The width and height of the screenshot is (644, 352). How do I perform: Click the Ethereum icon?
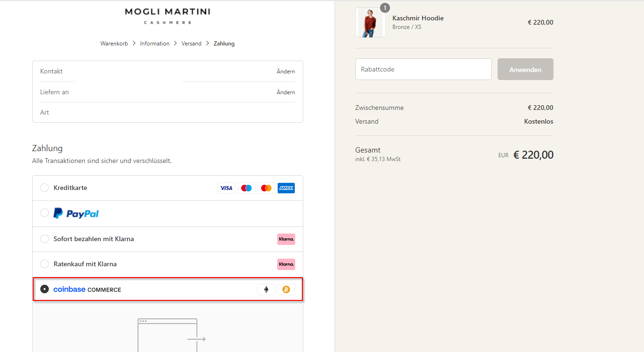pyautogui.click(x=266, y=289)
